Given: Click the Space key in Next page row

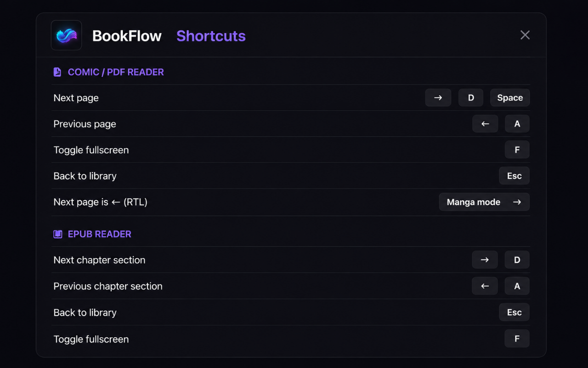Looking at the screenshot, I should (510, 98).
